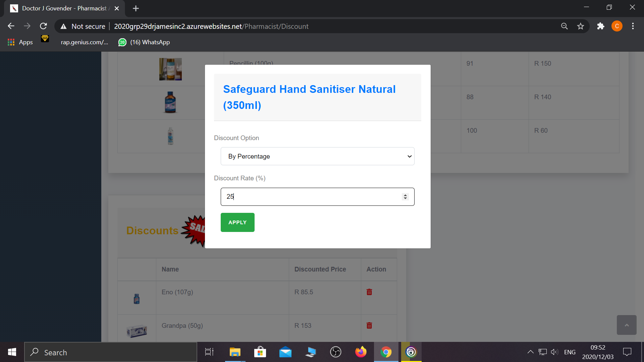
Task: Open File Explorer from the taskbar
Action: [x=235, y=352]
